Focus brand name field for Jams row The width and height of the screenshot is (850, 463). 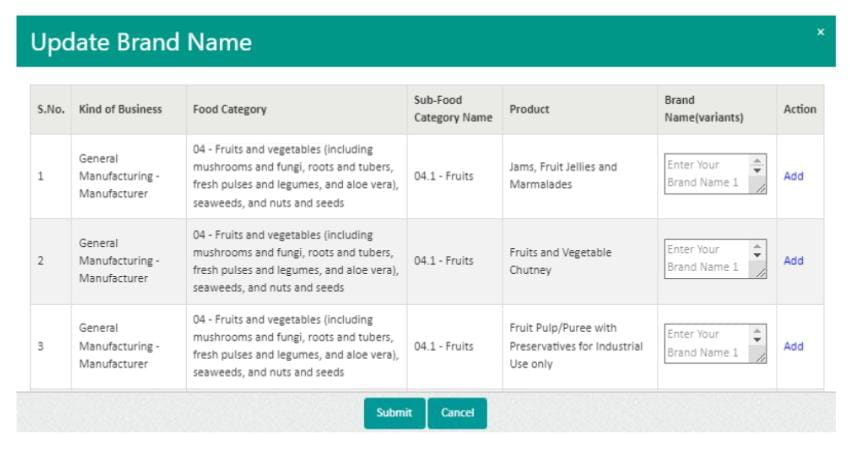coord(705,174)
